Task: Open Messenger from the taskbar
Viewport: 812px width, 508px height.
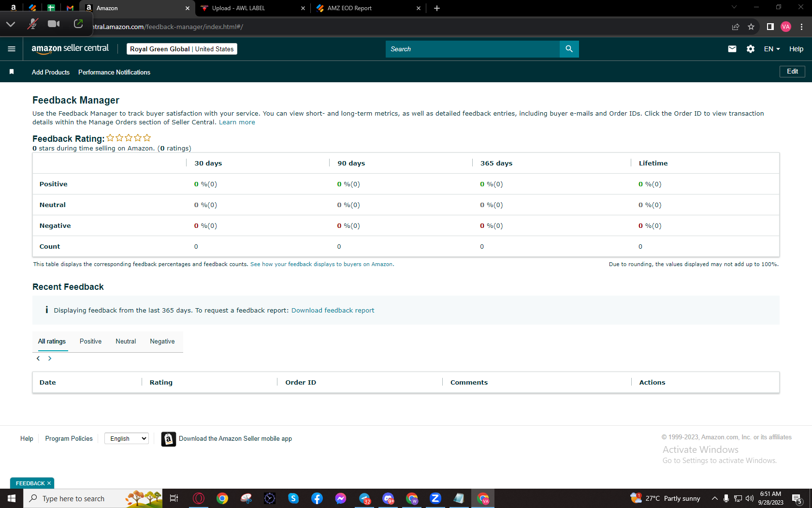Action: 341,498
